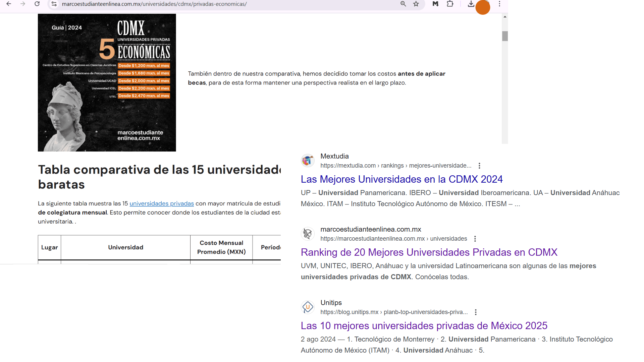Image resolution: width=644 pixels, height=362 pixels.
Task: Click the scrollbar up arrow
Action: coord(505,16)
